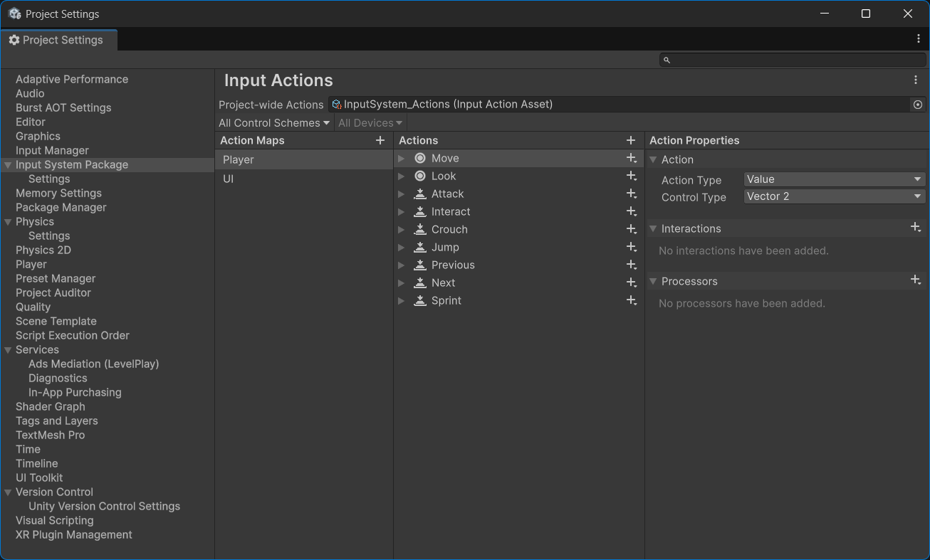Add binding to the Jump action
This screenshot has height=560, width=930.
pyautogui.click(x=631, y=248)
